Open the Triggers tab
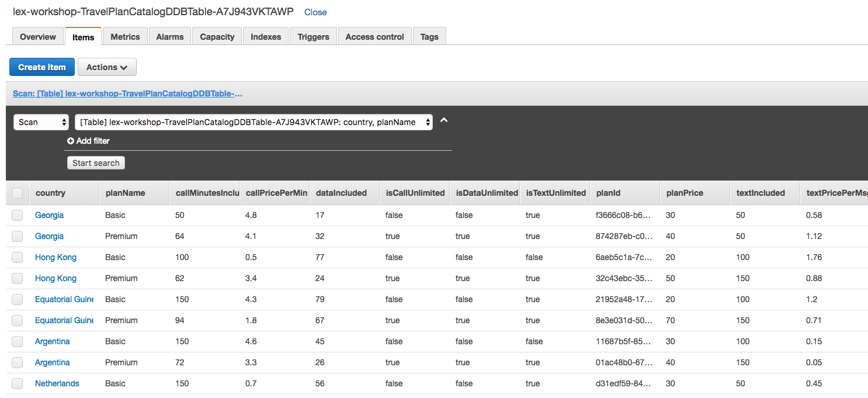This screenshot has width=868, height=398. tap(313, 36)
